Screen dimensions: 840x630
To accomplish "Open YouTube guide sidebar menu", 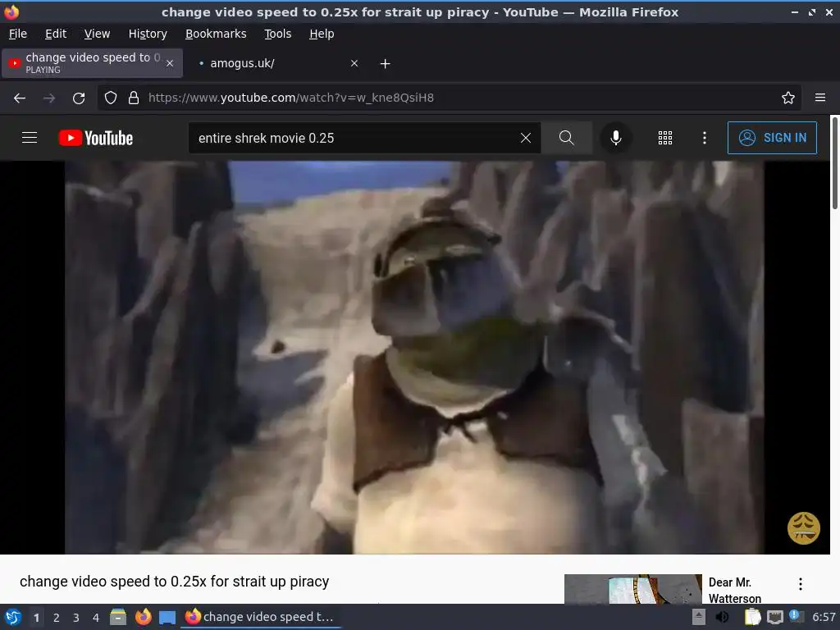I will pyautogui.click(x=30, y=138).
